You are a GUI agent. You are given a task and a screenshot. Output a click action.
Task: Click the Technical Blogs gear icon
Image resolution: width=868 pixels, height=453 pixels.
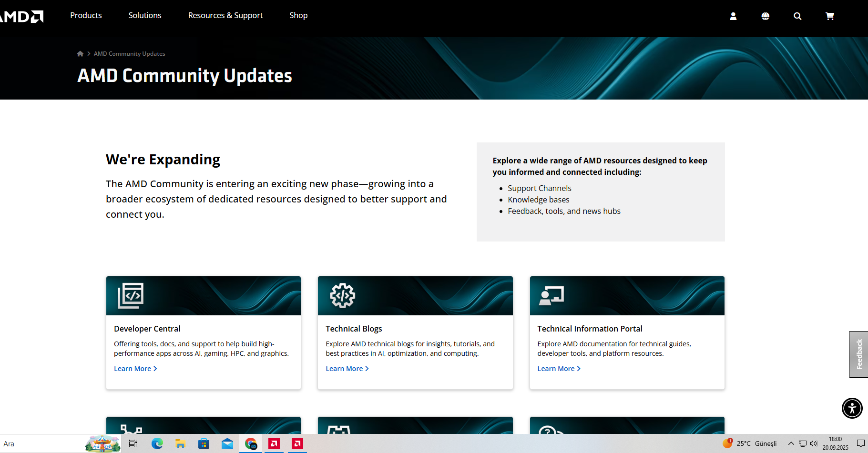(x=343, y=296)
